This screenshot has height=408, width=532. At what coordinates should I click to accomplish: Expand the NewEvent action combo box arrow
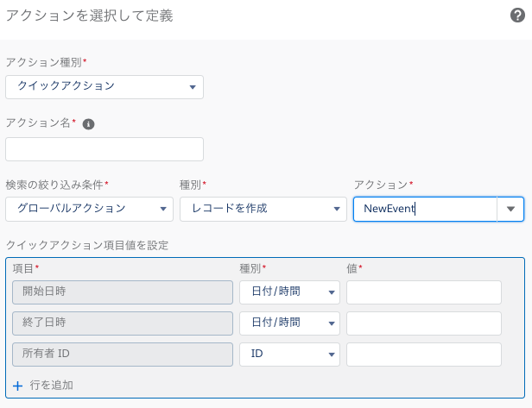510,209
